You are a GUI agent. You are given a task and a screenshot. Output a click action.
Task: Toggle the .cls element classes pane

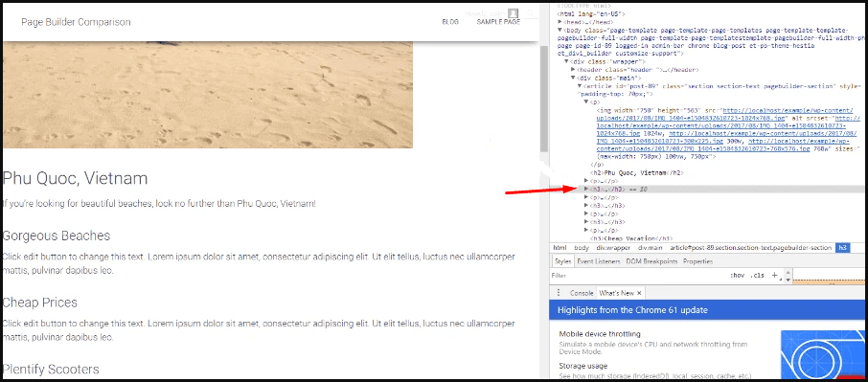[x=757, y=276]
